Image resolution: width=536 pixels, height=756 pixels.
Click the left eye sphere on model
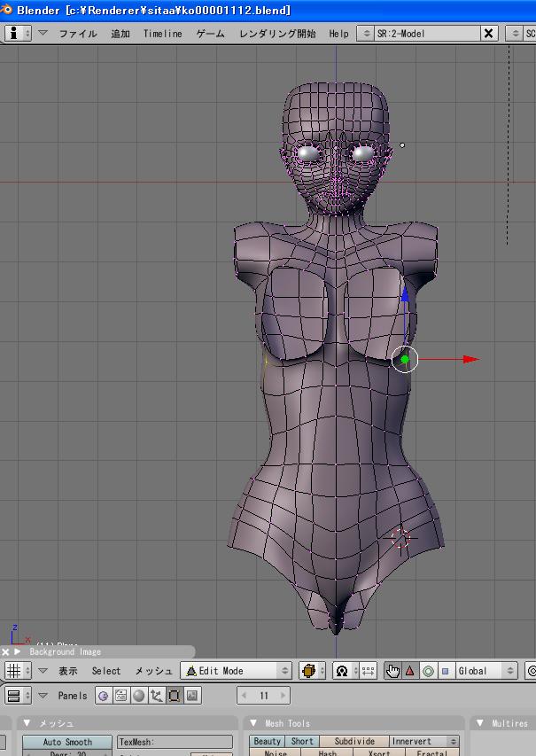[308, 153]
